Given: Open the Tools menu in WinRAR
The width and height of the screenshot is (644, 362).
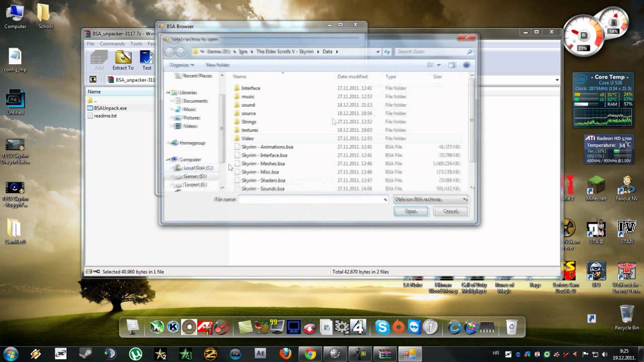Looking at the screenshot, I should point(136,44).
